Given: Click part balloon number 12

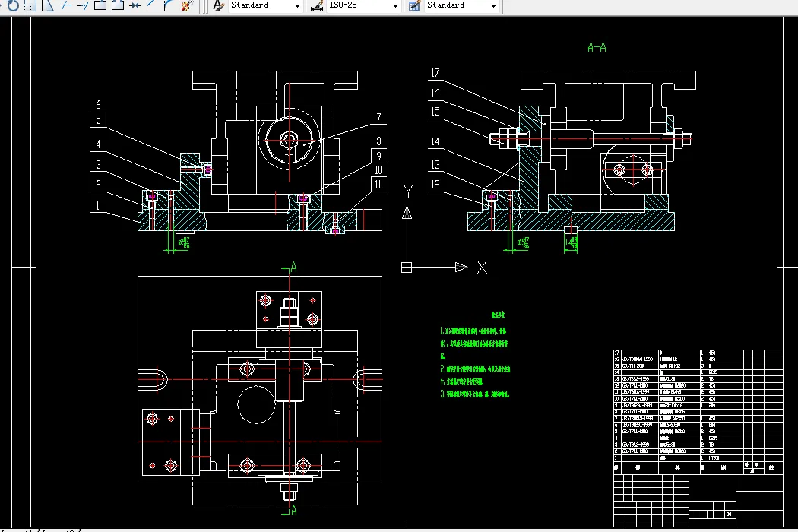Looking at the screenshot, I should click(435, 184).
